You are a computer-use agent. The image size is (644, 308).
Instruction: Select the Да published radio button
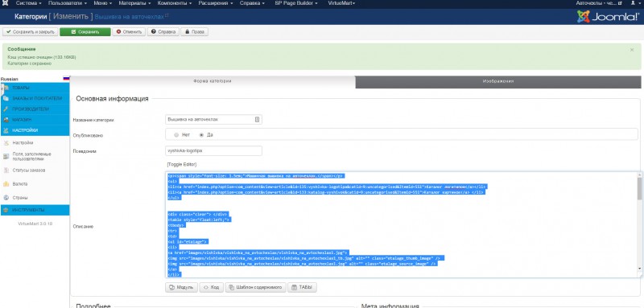point(201,134)
